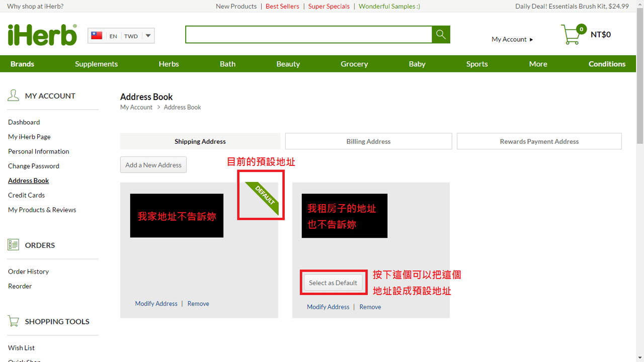Expand the My Account header menu
644x362 pixels.
tap(512, 39)
